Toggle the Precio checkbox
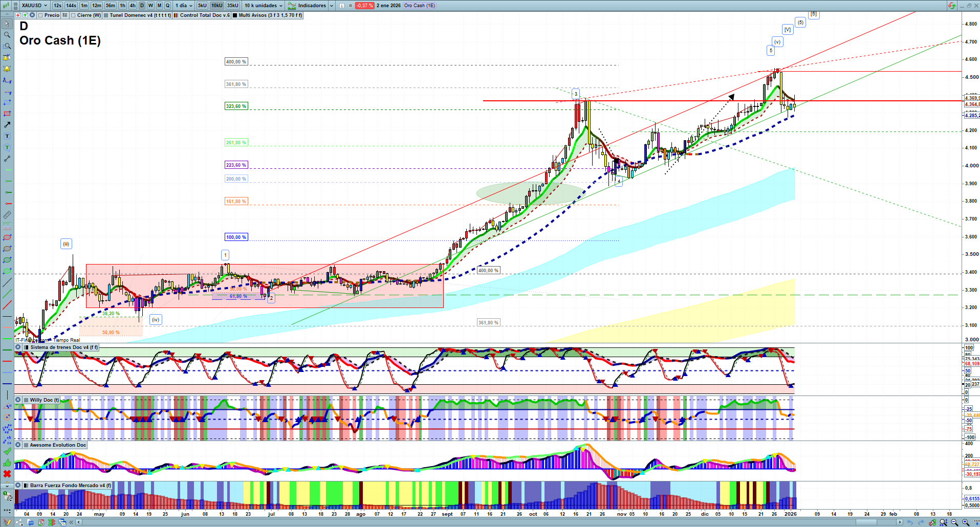This screenshot has width=980, height=527. point(41,15)
